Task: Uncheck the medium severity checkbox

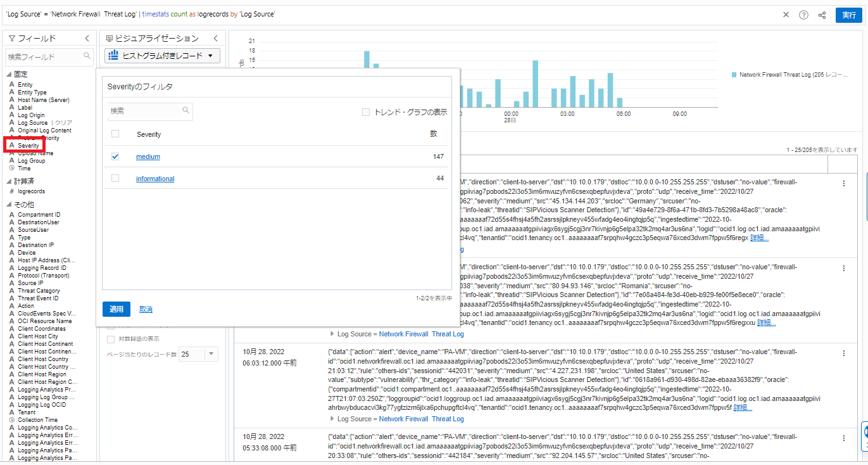Action: (x=115, y=156)
